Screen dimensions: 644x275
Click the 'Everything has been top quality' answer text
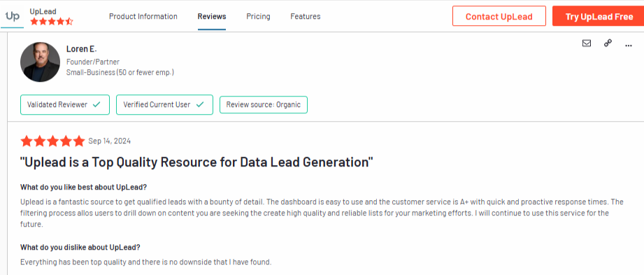click(146, 262)
